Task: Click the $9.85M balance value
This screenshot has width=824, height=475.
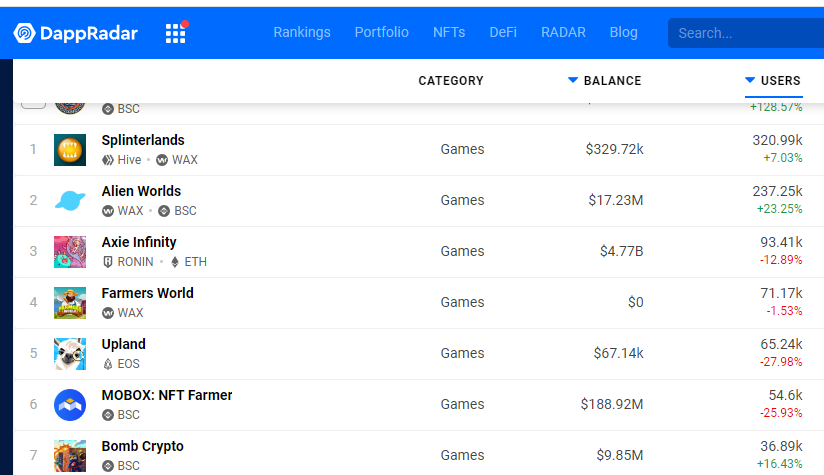Action: coord(620,455)
